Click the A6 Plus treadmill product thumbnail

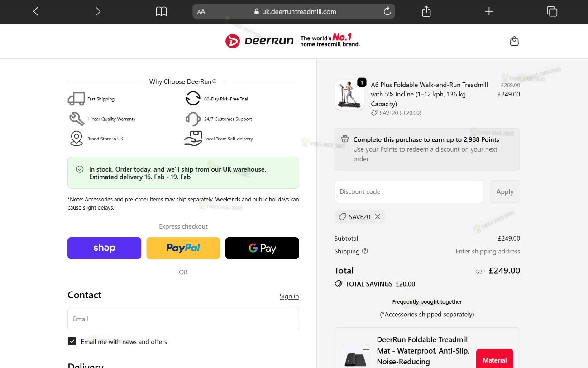coord(349,95)
